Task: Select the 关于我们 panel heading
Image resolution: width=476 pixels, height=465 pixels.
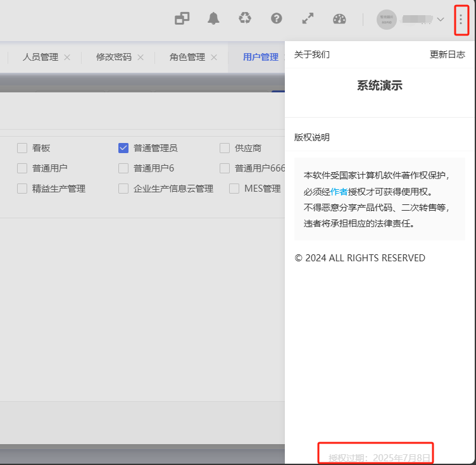Action: (311, 54)
